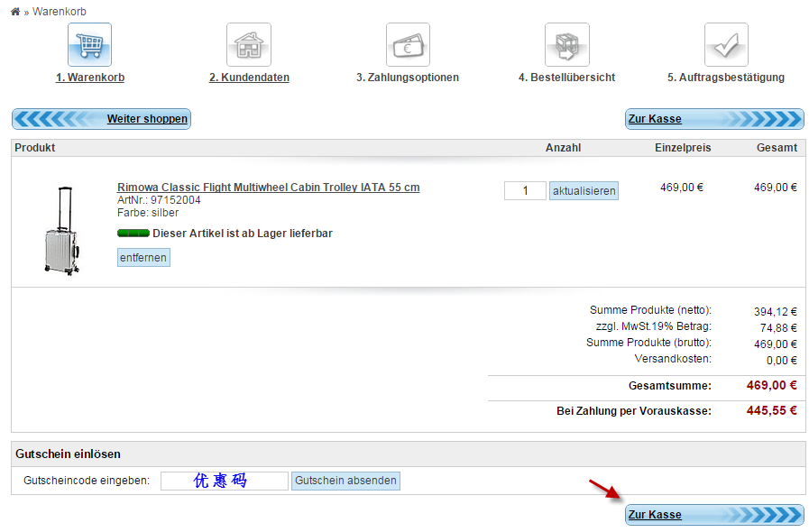Remove item with entfernen button
The image size is (809, 532).
pos(143,258)
